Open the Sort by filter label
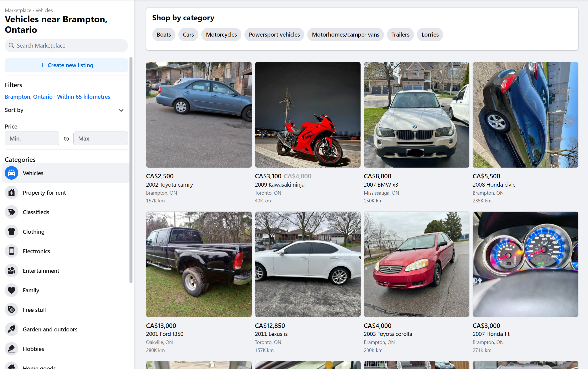The width and height of the screenshot is (588, 369). [14, 110]
